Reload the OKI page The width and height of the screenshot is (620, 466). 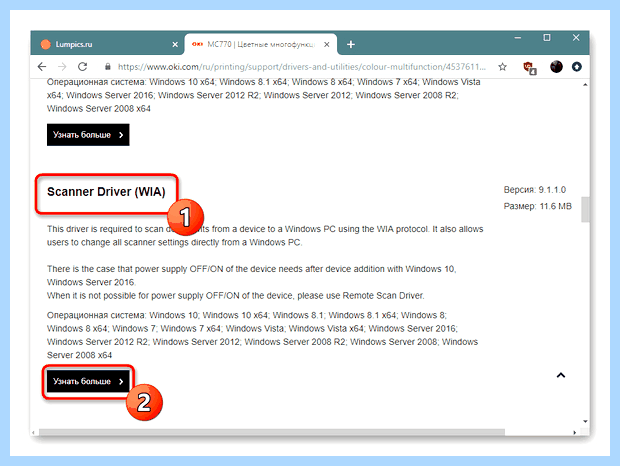coord(82,67)
